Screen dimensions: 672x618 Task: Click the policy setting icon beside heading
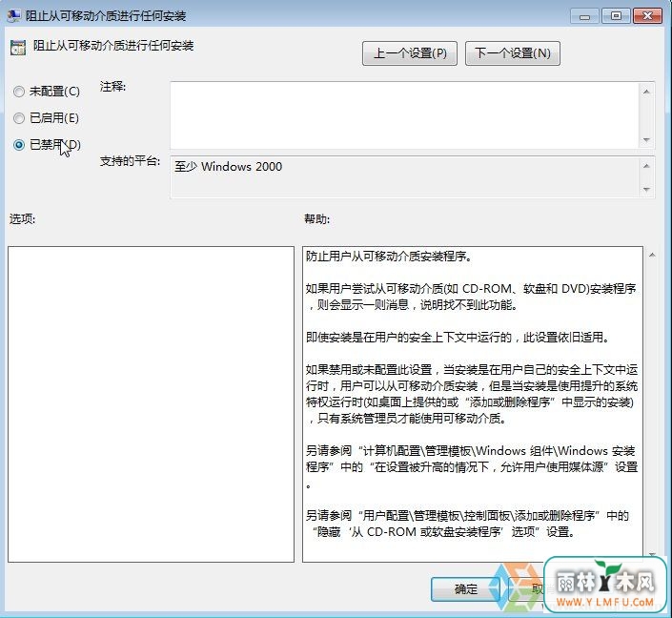point(18,47)
